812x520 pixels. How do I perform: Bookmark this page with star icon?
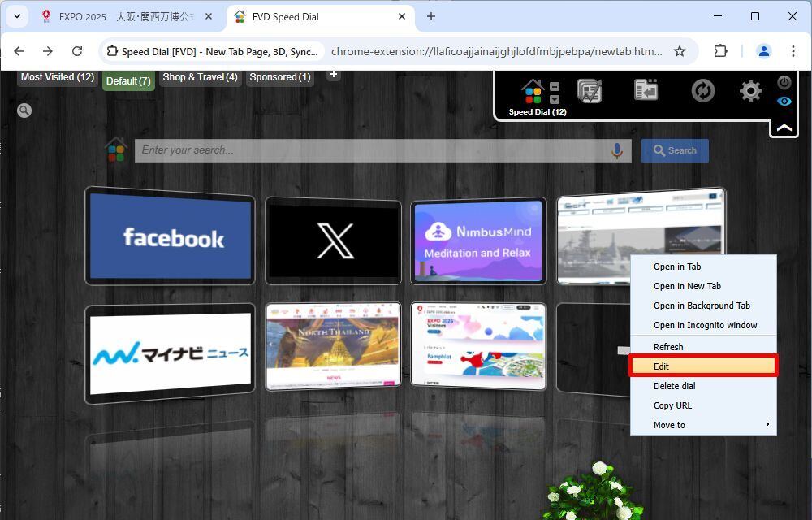680,51
